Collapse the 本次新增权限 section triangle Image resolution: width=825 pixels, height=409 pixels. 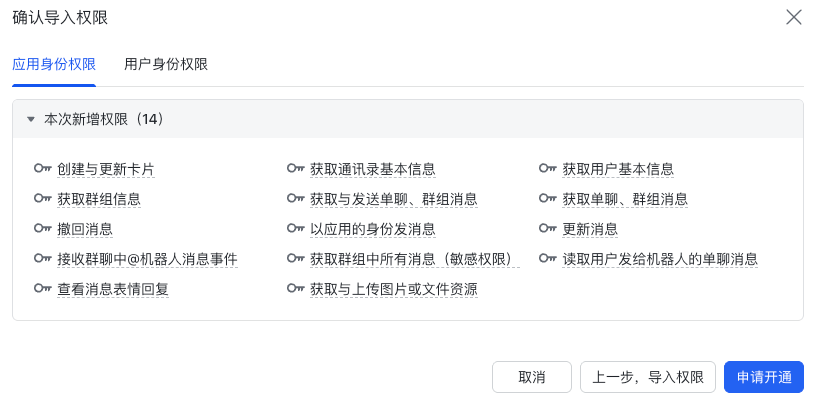point(31,119)
